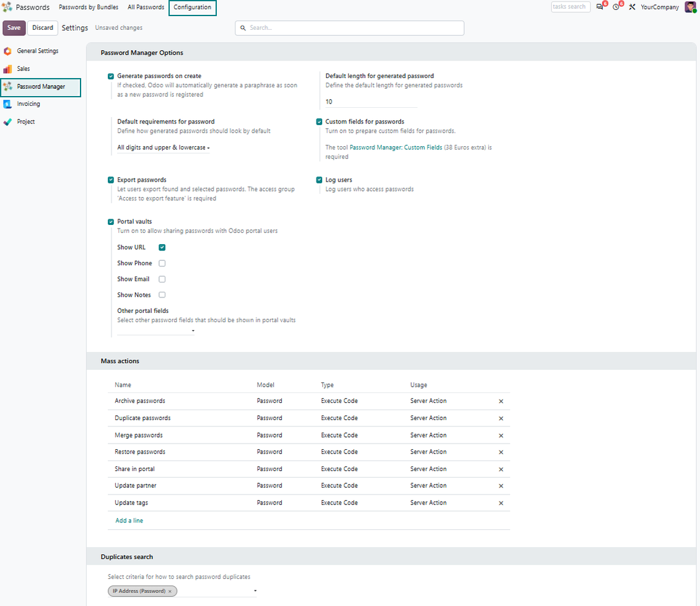This screenshot has height=606, width=700.
Task: Click the Name column header
Action: [123, 385]
